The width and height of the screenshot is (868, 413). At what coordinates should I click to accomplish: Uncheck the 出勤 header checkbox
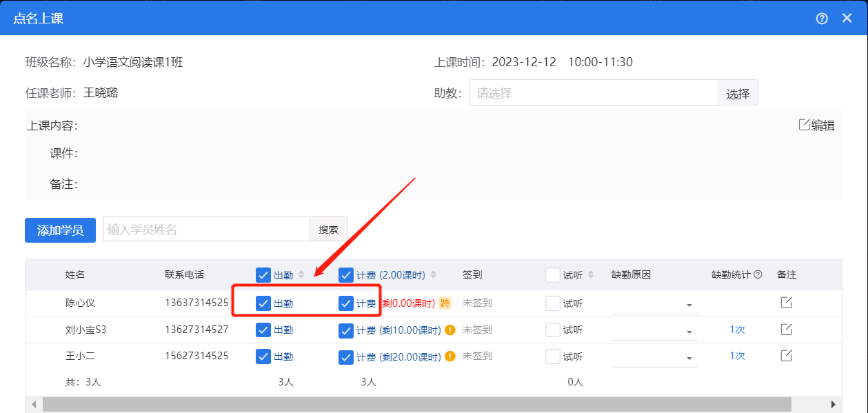[263, 274]
